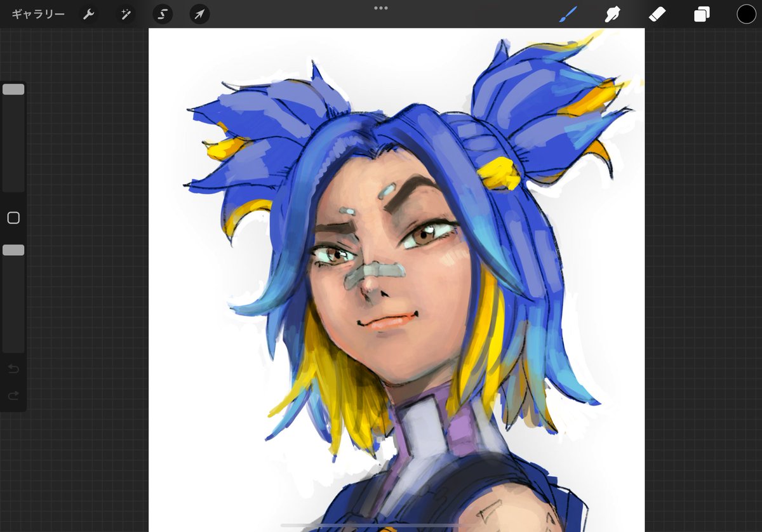Open the Layers panel

tap(702, 14)
